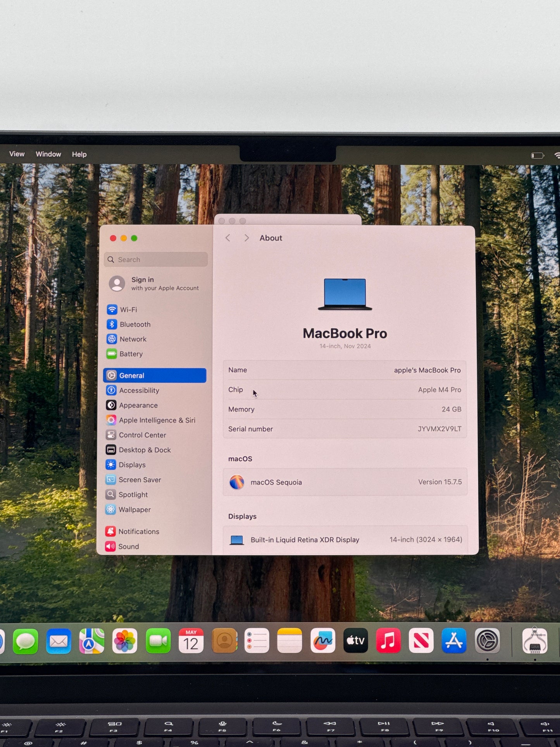Open the View menu
The height and width of the screenshot is (747, 560).
17,154
